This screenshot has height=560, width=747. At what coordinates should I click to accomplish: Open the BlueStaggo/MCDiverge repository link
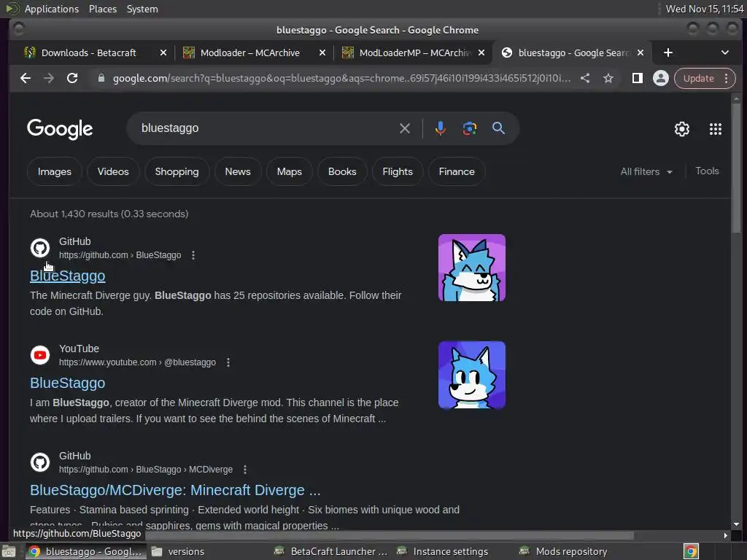(175, 490)
